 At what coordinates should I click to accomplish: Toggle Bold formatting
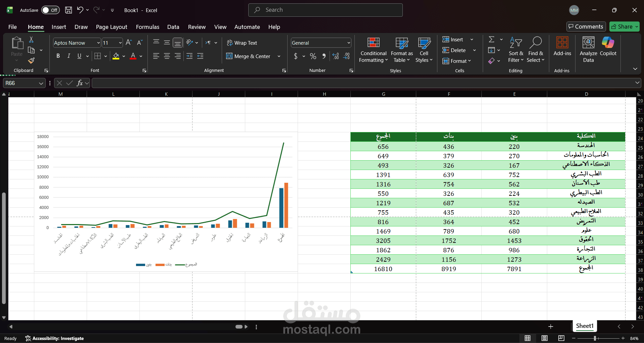point(58,56)
